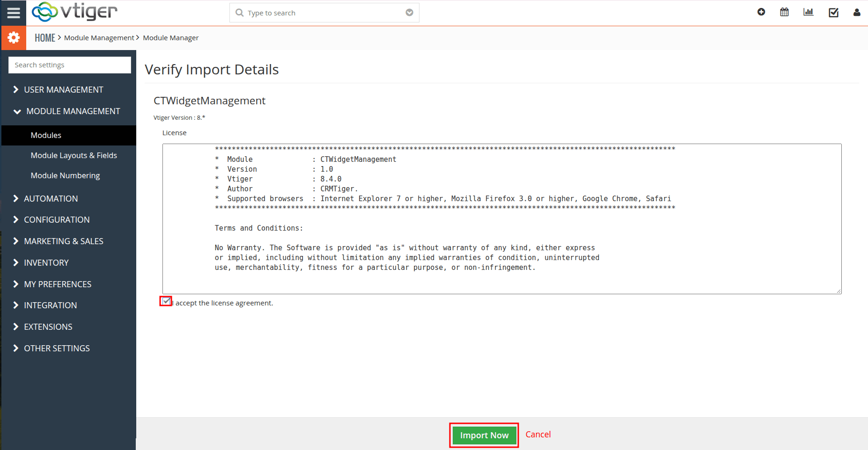
Task: Click the 'Verify Import Details' heading
Action: (212, 69)
